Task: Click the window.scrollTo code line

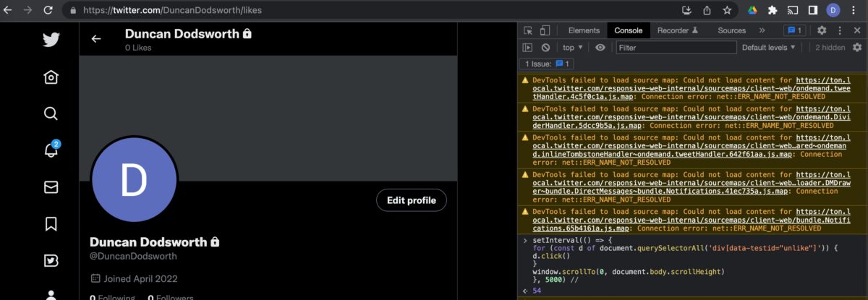Action: 628,272
